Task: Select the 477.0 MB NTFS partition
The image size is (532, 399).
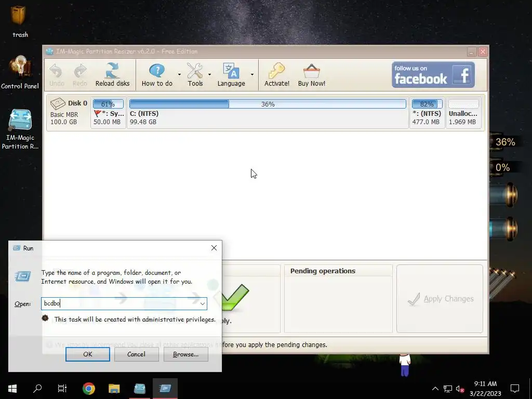Action: click(x=427, y=113)
